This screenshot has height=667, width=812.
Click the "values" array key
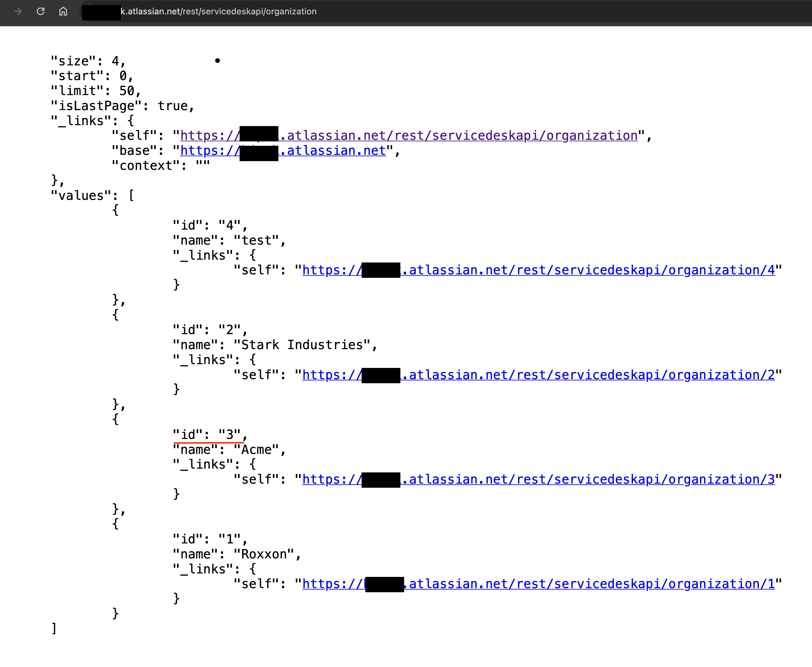click(81, 195)
